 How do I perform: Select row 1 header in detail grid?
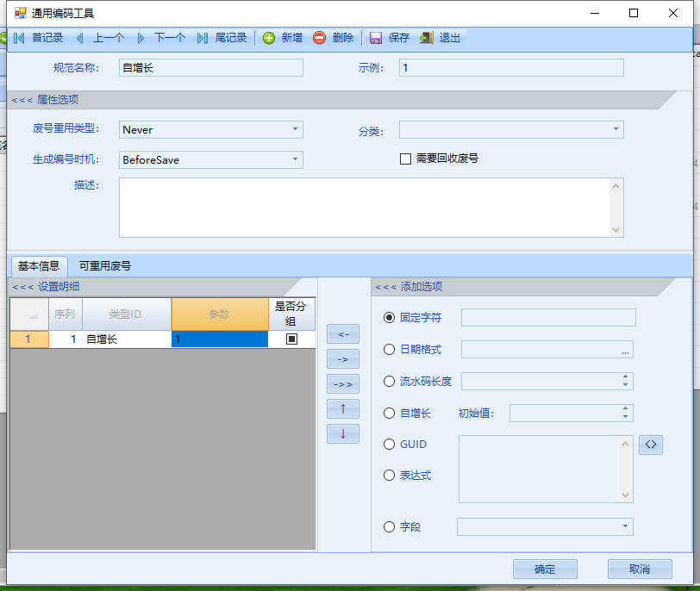point(29,339)
